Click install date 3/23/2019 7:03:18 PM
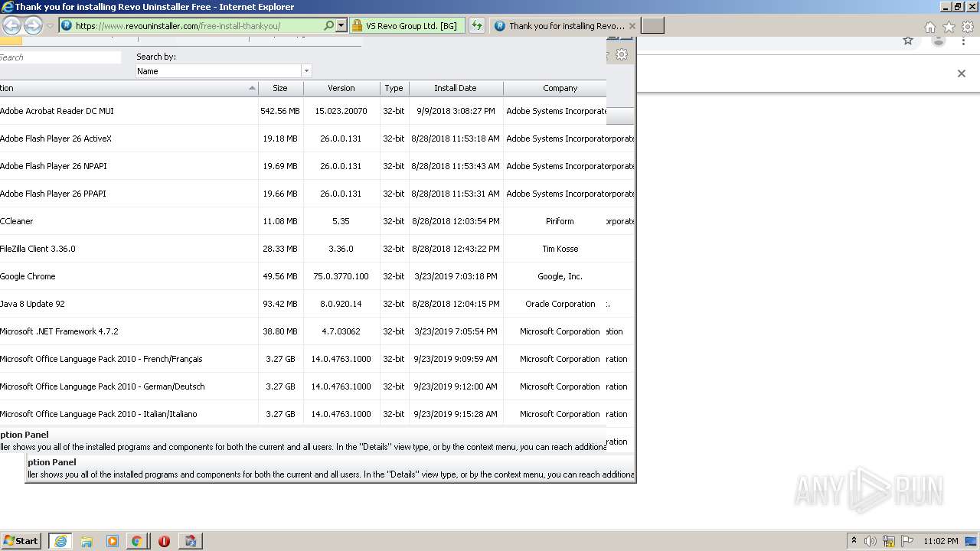 [x=456, y=276]
